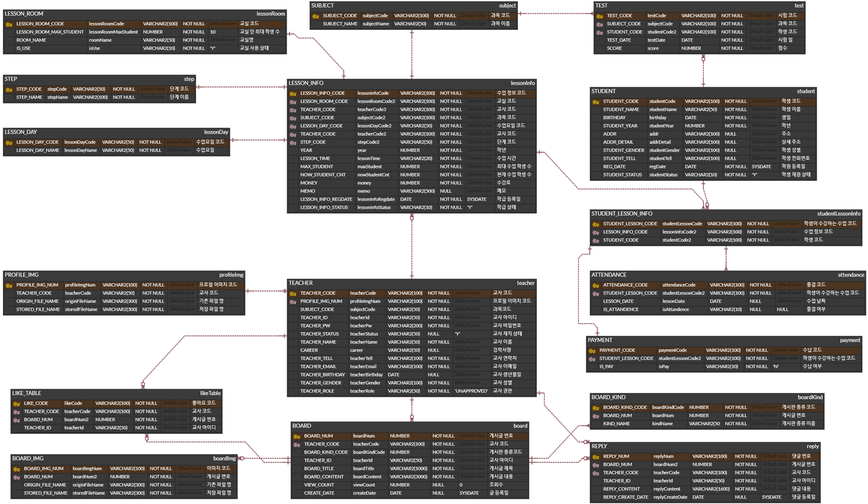Viewport: 868px width, 504px height.
Task: Click the VIEW_COUNT column in BOARD
Action: pos(410,485)
